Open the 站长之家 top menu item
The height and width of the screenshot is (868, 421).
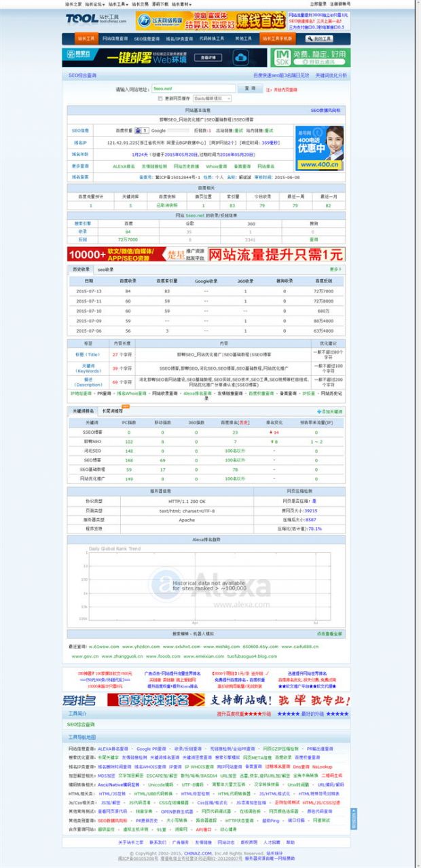[74, 4]
